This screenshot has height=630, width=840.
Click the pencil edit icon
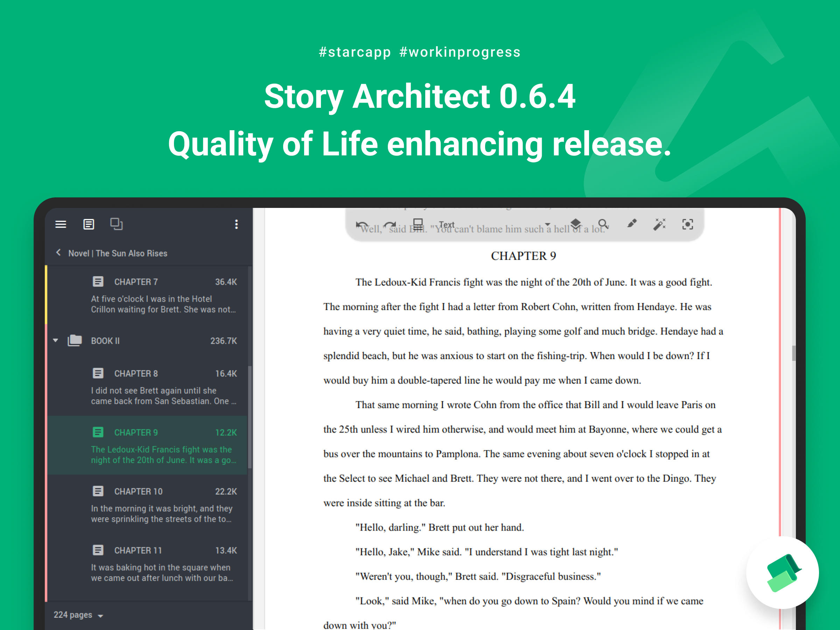(x=631, y=224)
